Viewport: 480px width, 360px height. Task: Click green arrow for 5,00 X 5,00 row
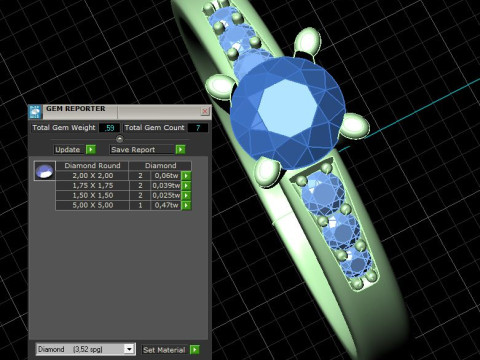(186, 205)
